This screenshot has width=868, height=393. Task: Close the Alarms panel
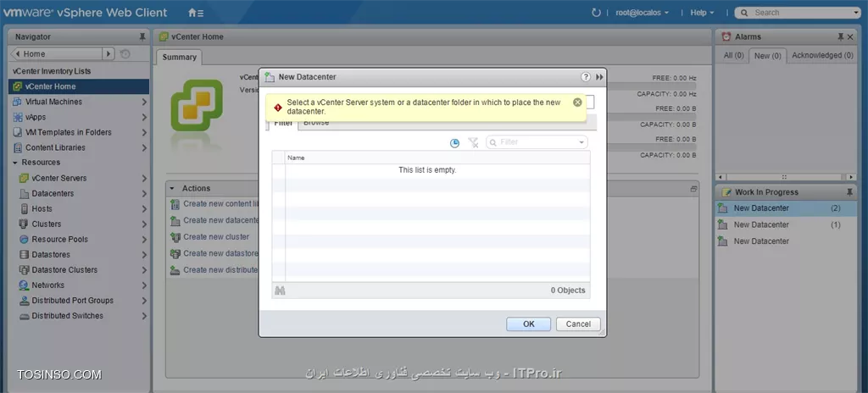(851, 36)
